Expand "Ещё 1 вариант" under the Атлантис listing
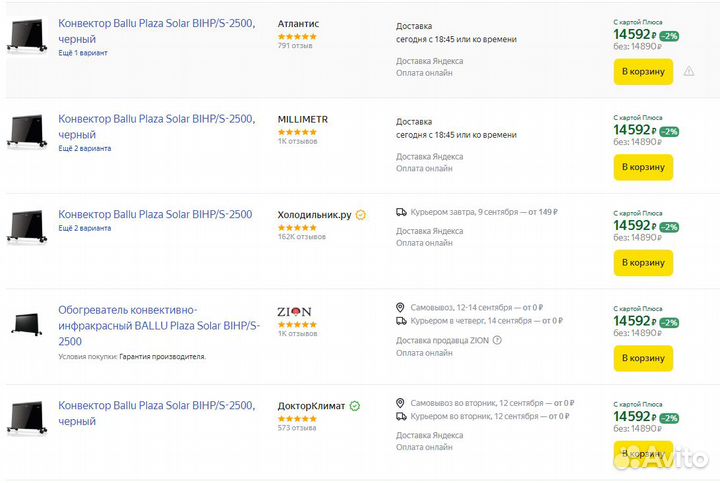The width and height of the screenshot is (720, 483). tap(83, 52)
